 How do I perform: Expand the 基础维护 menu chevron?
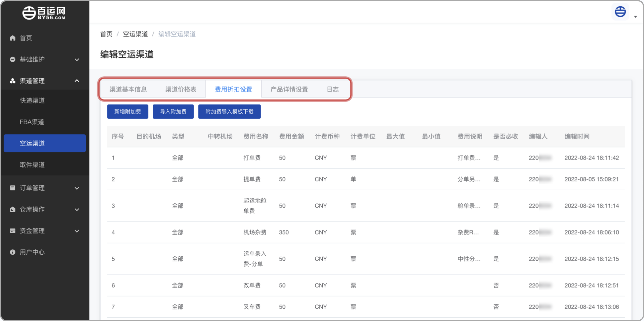point(77,60)
